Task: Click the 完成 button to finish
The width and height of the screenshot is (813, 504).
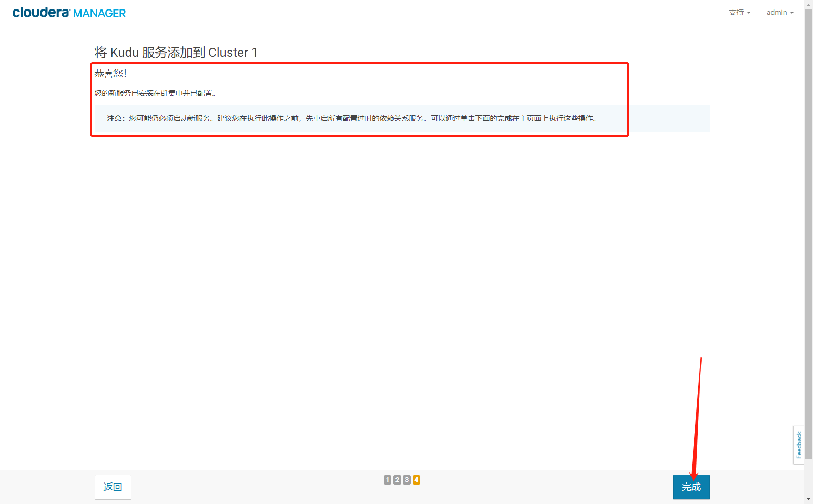Action: pyautogui.click(x=691, y=487)
